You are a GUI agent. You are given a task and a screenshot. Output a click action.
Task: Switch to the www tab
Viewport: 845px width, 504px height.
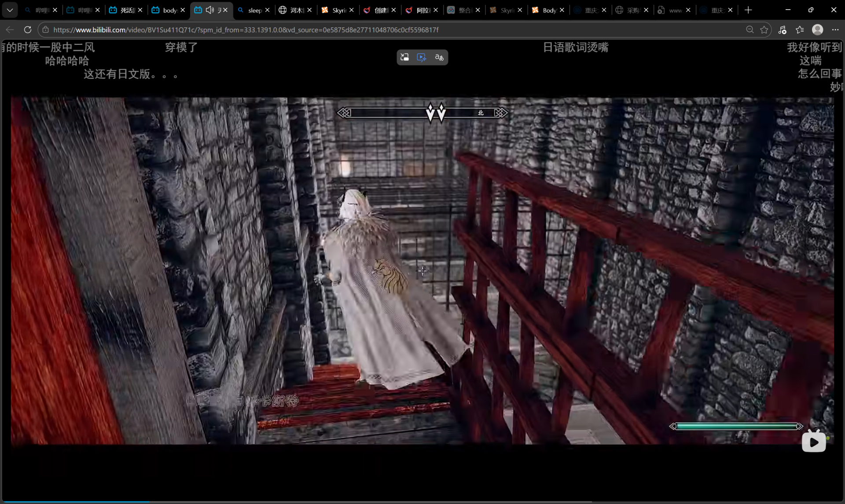pyautogui.click(x=674, y=10)
